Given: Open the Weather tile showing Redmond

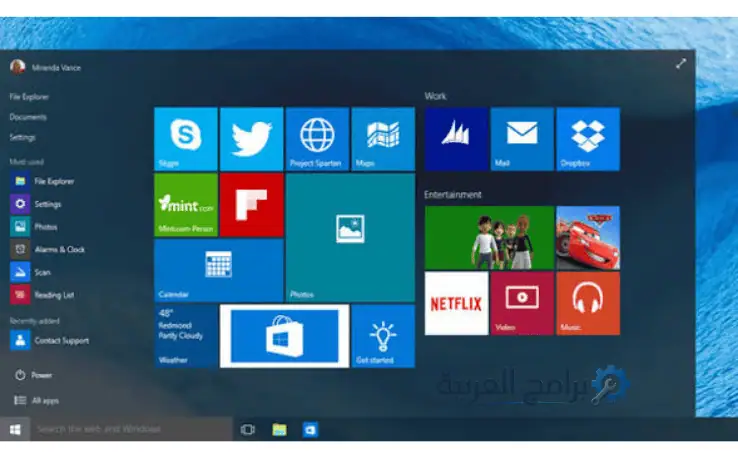Looking at the screenshot, I should click(x=186, y=336).
